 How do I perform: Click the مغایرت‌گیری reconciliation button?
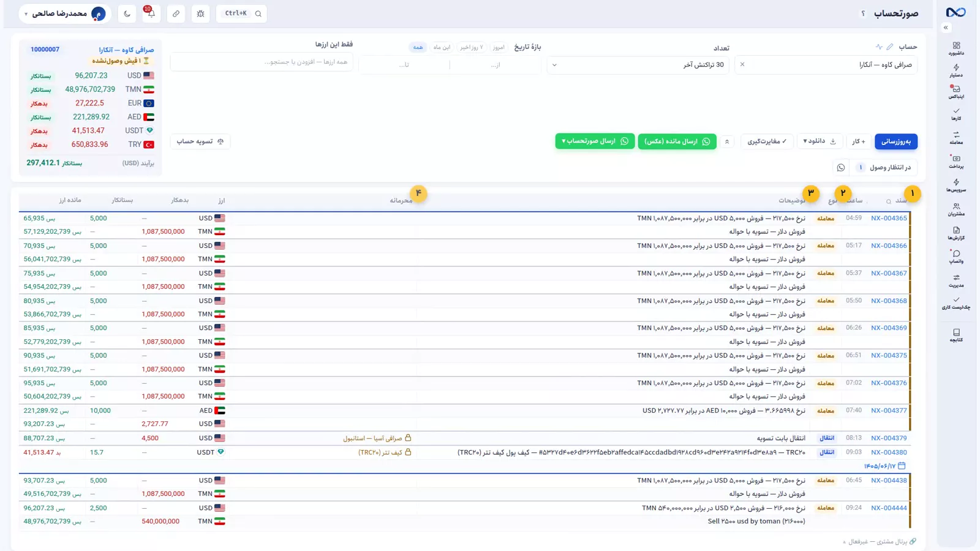point(767,141)
